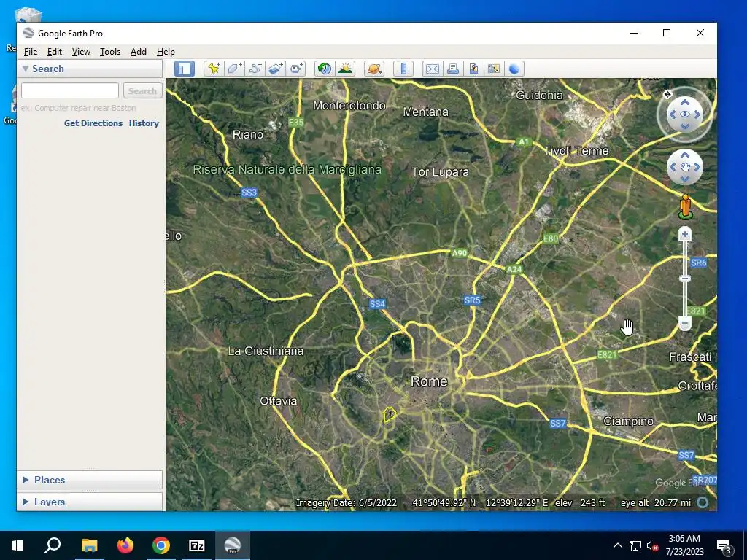This screenshot has width=747, height=560.
Task: View in Google Maps toolbar icon
Action: pos(494,69)
